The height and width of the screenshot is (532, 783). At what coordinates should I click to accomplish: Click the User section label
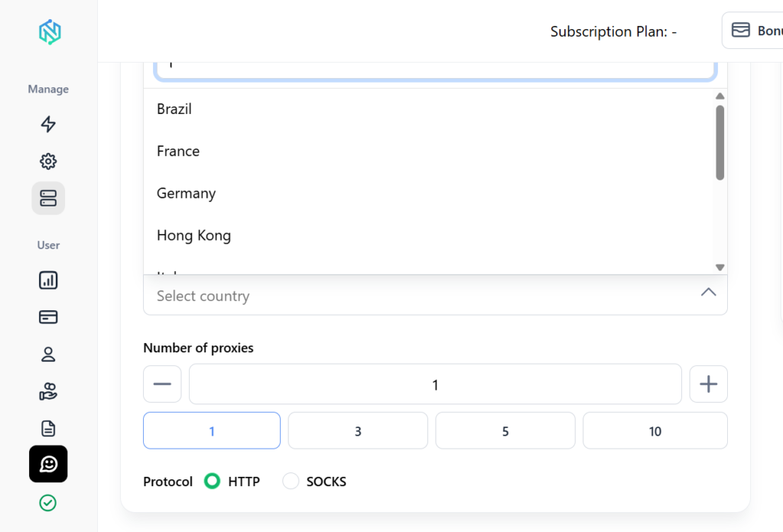click(x=48, y=245)
